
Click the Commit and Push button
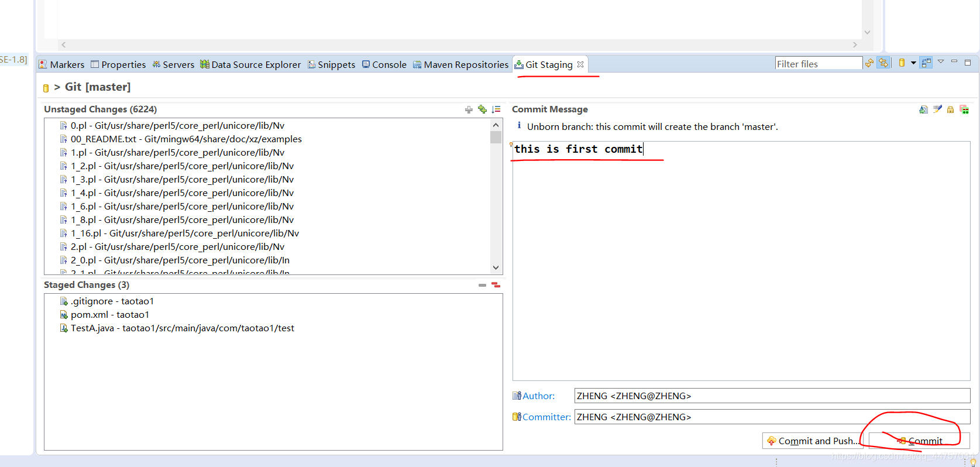[811, 441]
